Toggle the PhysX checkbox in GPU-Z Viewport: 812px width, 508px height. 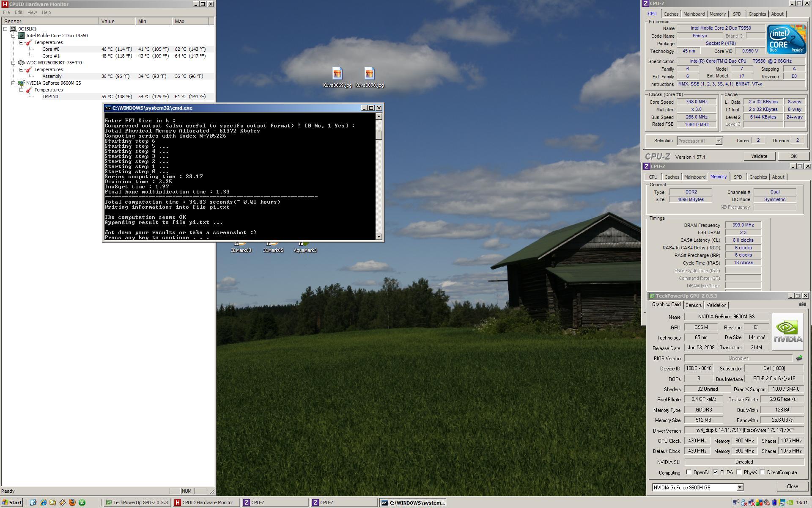[739, 472]
